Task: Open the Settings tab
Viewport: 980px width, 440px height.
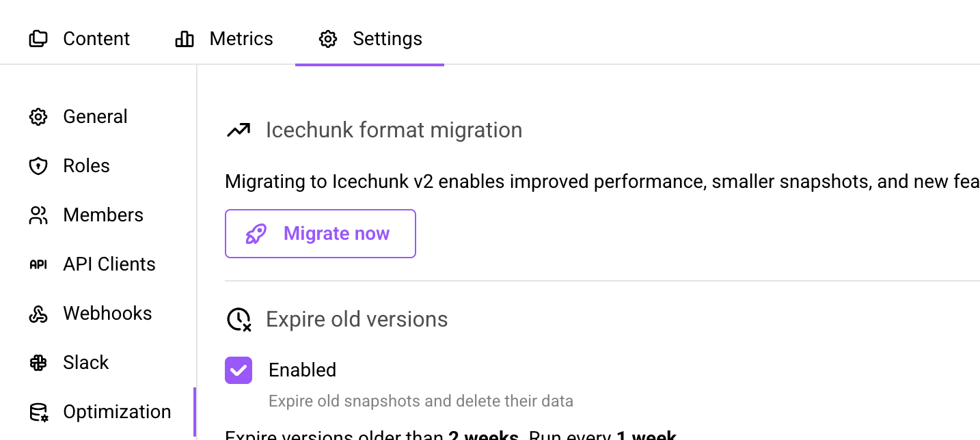Action: click(x=387, y=39)
